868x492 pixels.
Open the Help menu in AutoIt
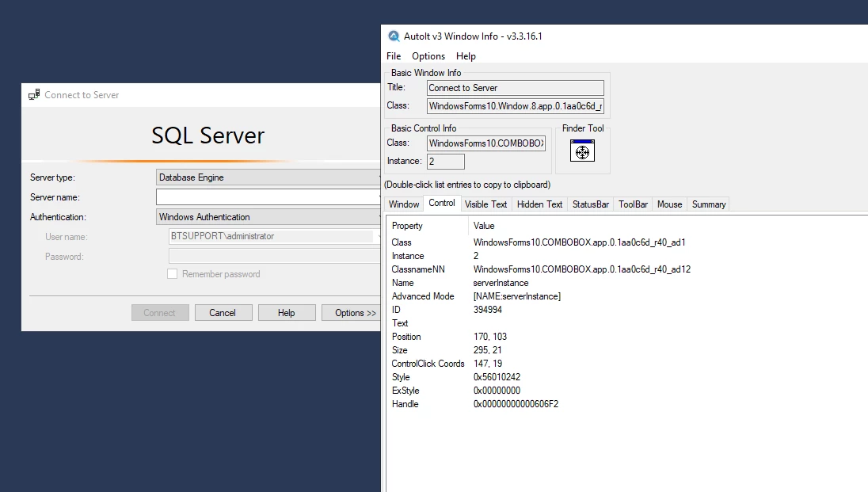[466, 56]
